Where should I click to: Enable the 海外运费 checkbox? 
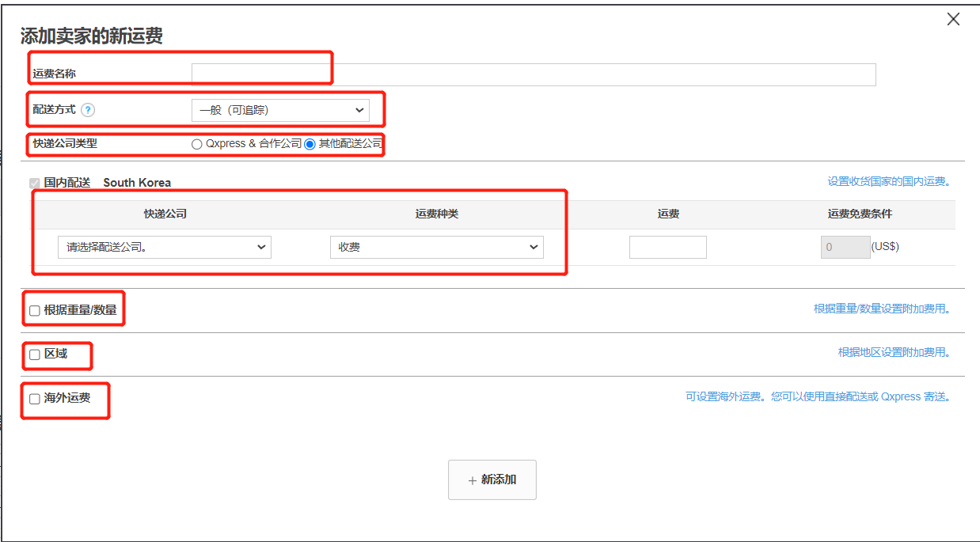click(x=34, y=400)
